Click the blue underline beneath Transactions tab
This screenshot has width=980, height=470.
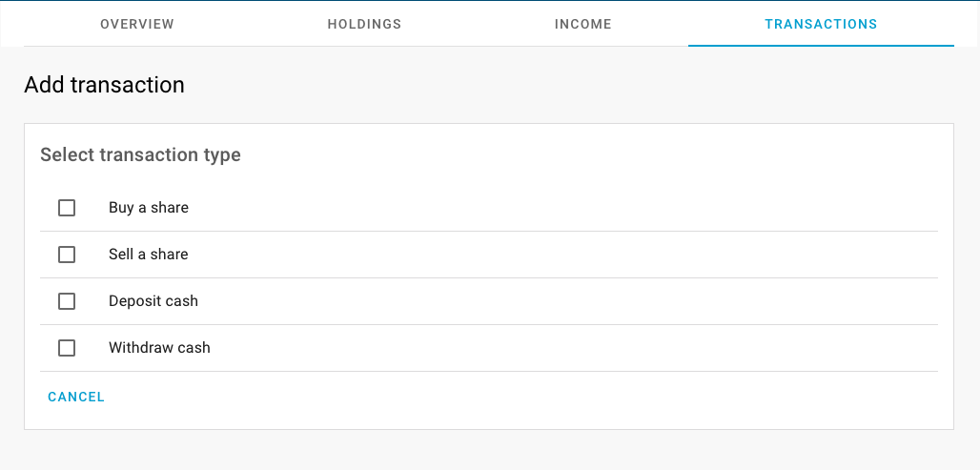[x=821, y=46]
